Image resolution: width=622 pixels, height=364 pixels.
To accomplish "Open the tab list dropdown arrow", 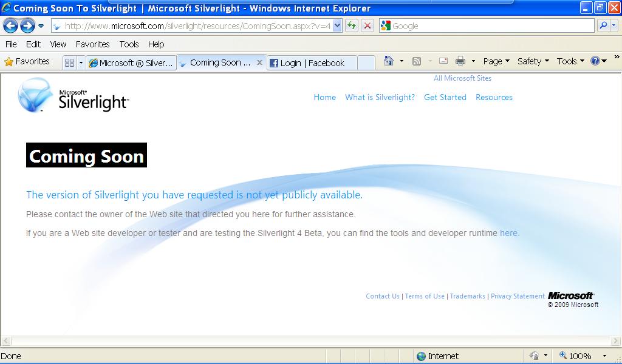I will pos(81,62).
